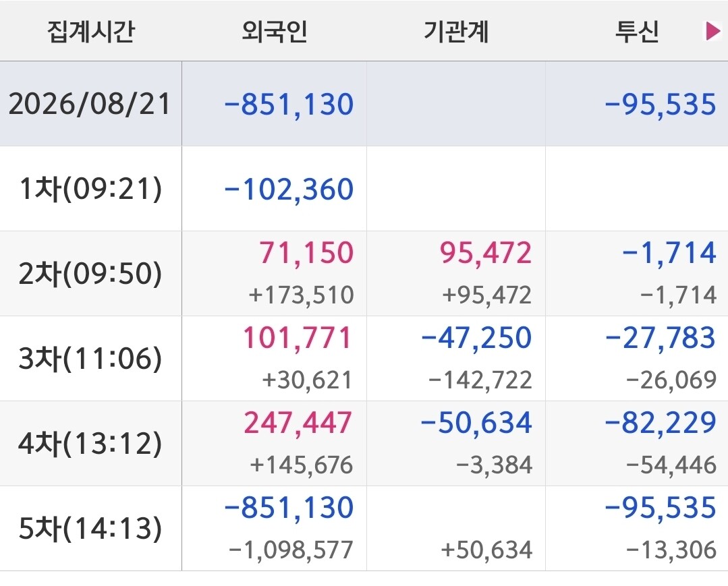Open the 1차(09:21) row
The height and width of the screenshot is (586, 728).
pyautogui.click(x=364, y=188)
